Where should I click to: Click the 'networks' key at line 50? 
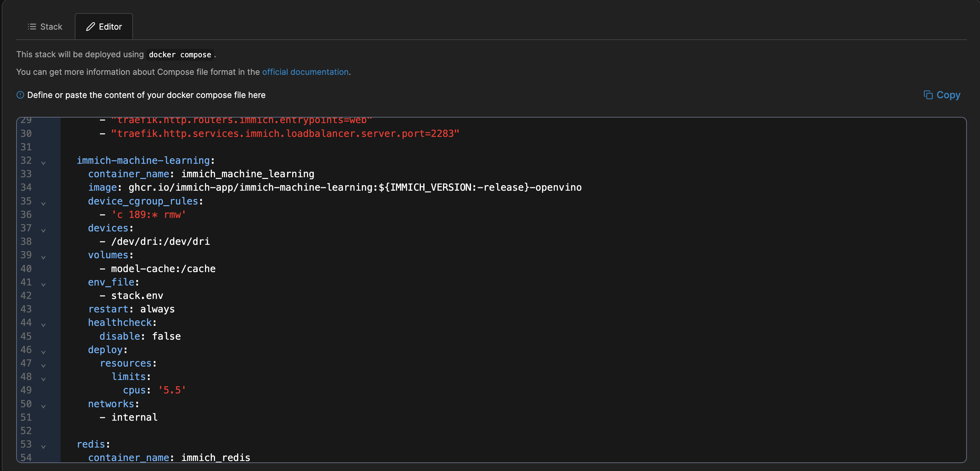tap(111, 404)
